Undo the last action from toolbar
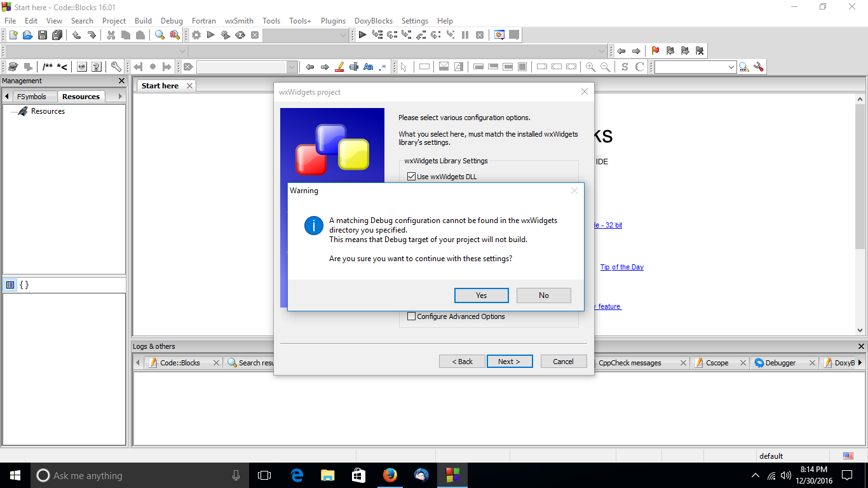868x488 pixels. coord(76,35)
